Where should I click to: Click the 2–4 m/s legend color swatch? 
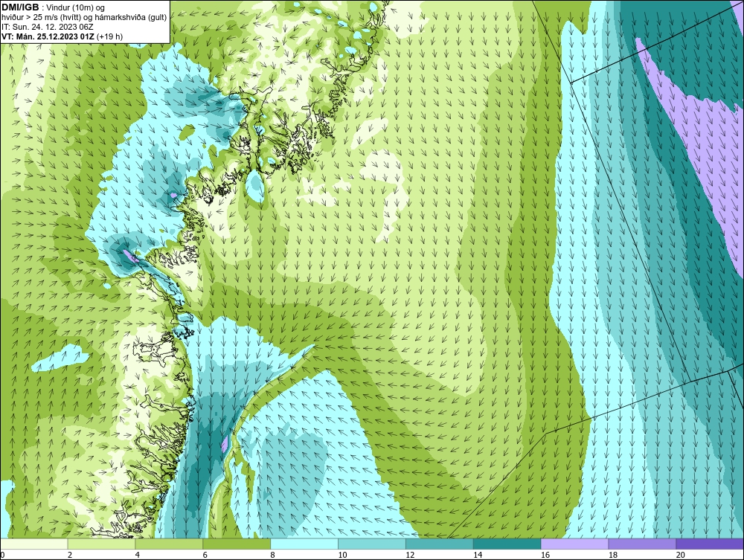(x=101, y=544)
